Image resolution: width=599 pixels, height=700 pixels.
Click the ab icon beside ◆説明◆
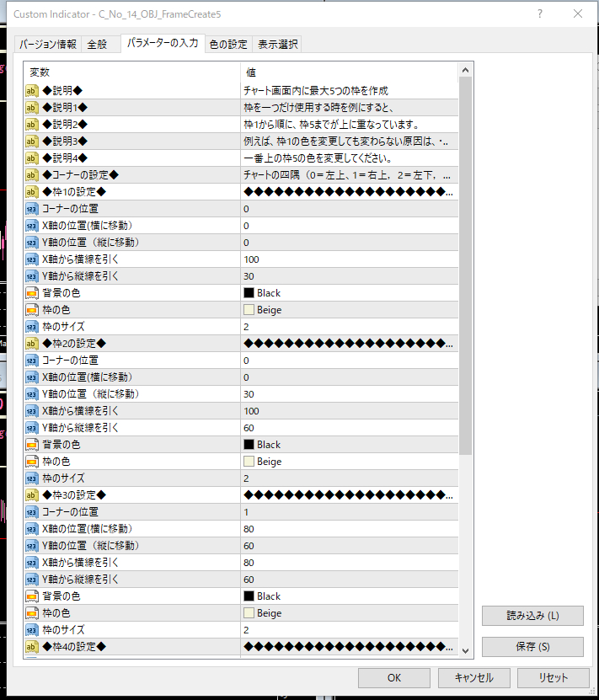tap(32, 91)
